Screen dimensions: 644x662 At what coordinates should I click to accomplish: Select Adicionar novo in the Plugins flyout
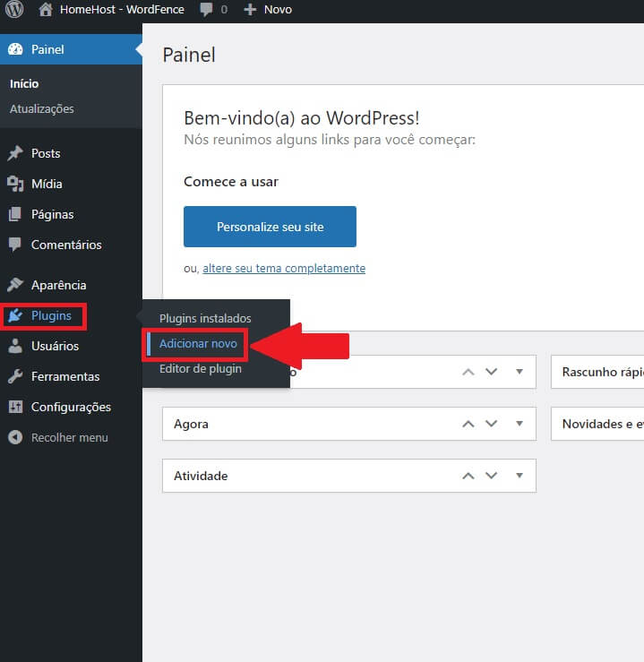[x=198, y=344]
